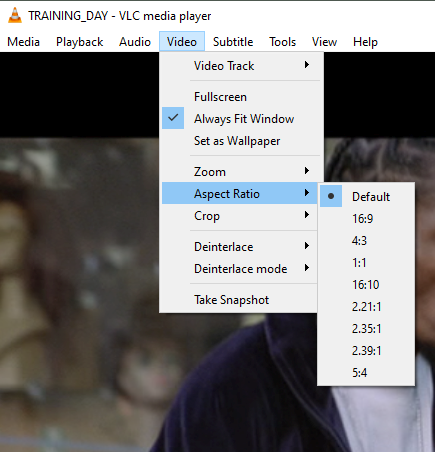The image size is (435, 452).
Task: Open the Tools menu
Action: [x=282, y=42]
